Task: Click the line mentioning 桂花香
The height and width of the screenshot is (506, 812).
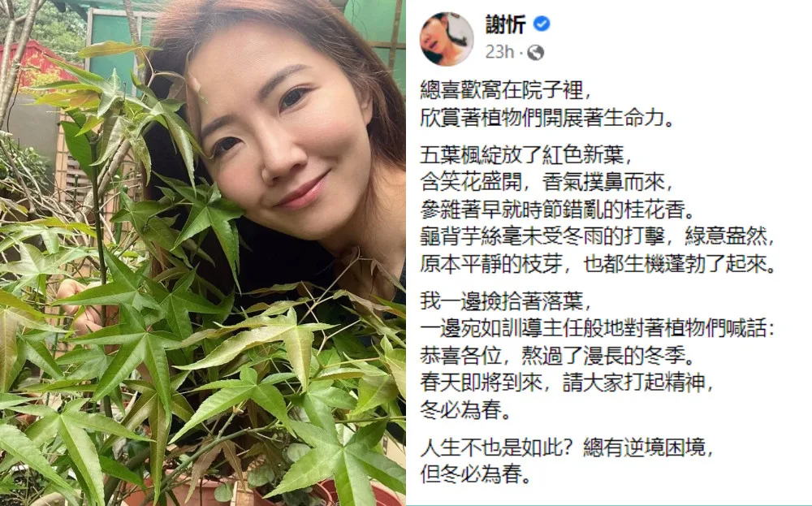Action: point(557,210)
